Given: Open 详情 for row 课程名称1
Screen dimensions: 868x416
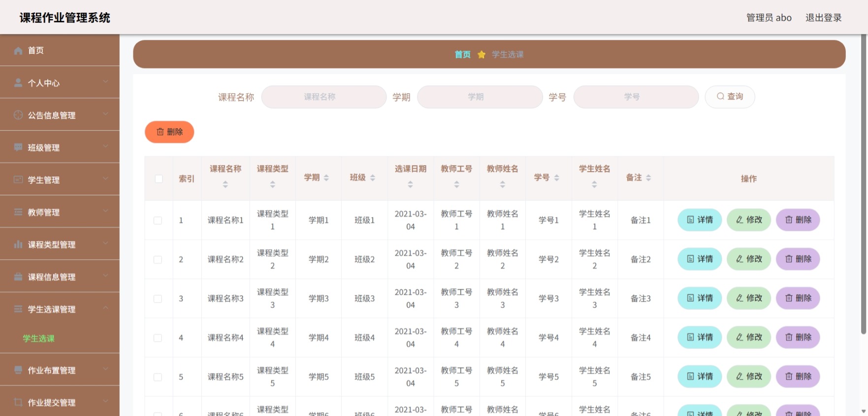Looking at the screenshot, I should click(x=700, y=220).
